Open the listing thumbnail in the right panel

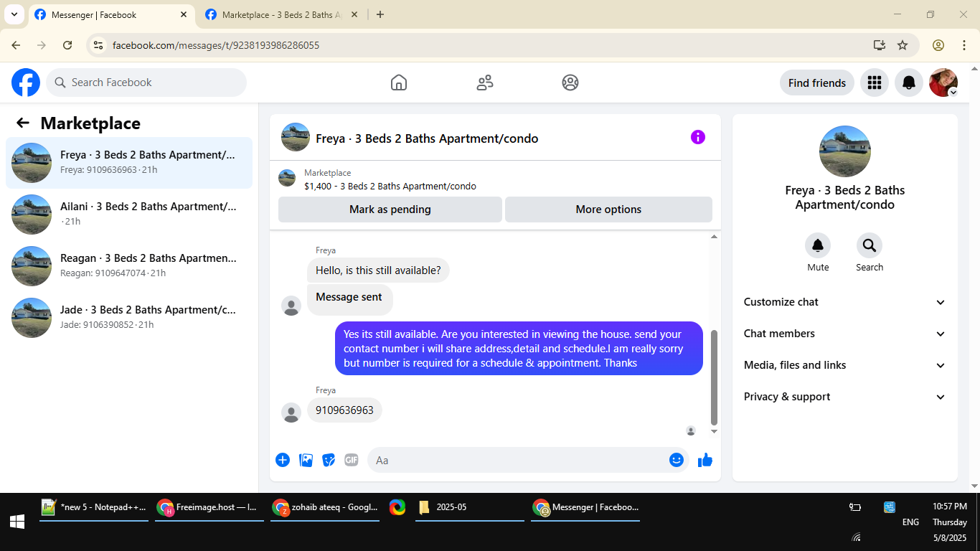845,151
